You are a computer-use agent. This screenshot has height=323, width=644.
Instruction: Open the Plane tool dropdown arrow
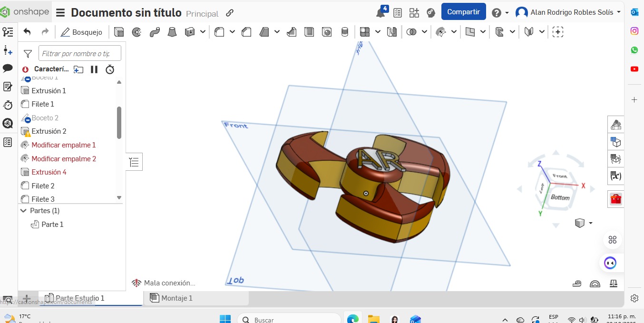(483, 32)
